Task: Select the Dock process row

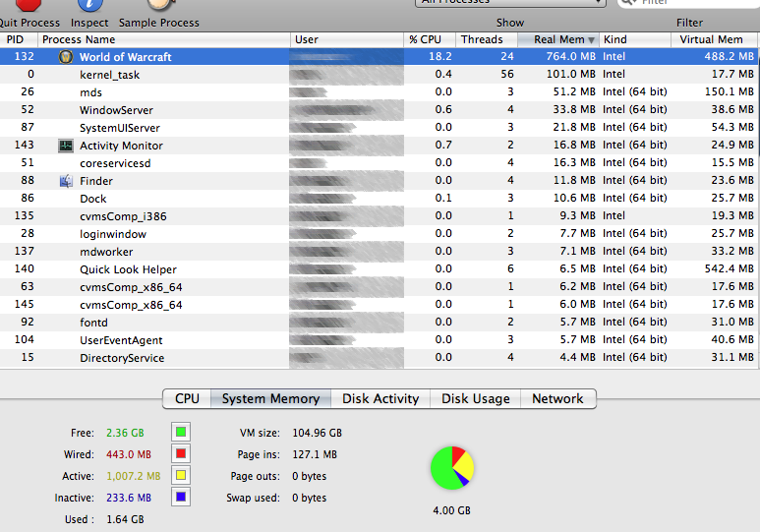Action: 380,199
